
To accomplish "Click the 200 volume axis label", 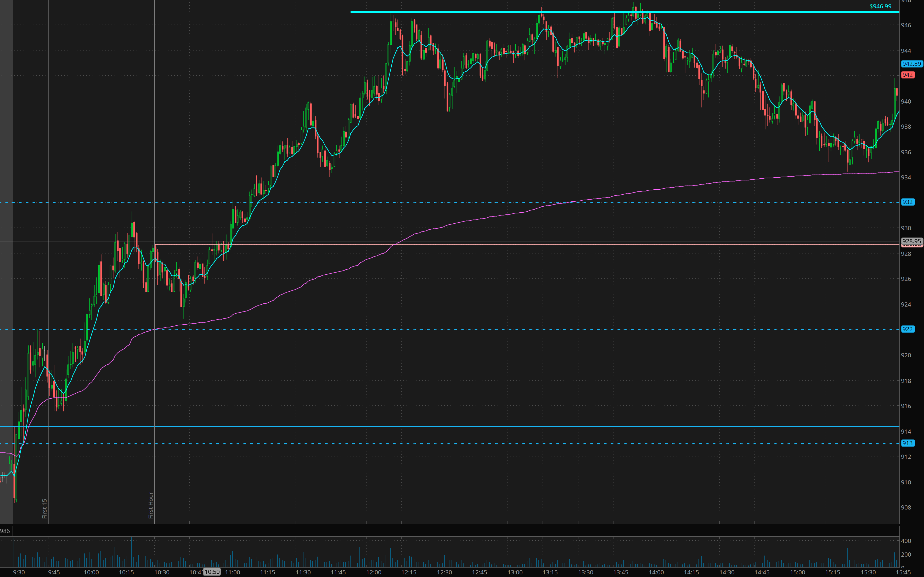I will point(906,555).
